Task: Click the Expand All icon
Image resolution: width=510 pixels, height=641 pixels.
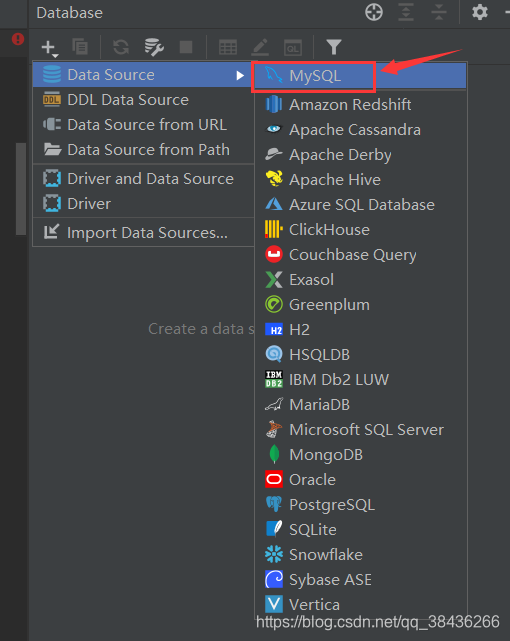Action: [x=406, y=12]
